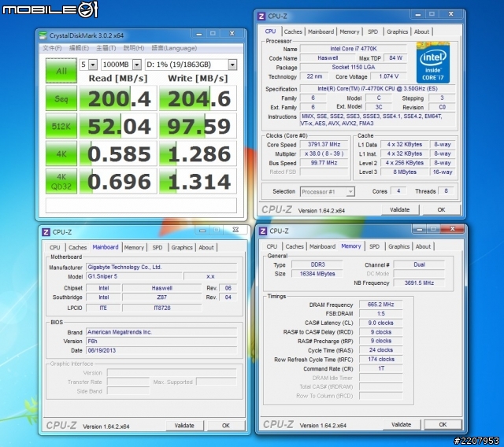
Task: Minimize the CrystalDiskMark window
Action: (199, 34)
